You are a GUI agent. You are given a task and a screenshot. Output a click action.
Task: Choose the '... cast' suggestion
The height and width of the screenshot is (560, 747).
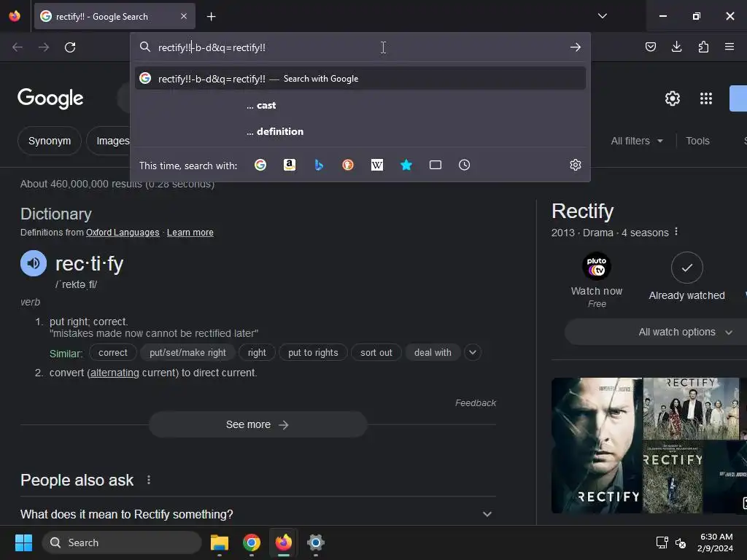[x=360, y=105]
